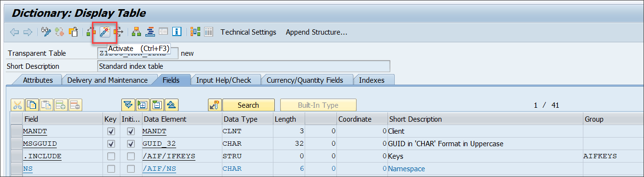Run the Check icon left of Activate
The image size is (644, 177).
pos(91,32)
